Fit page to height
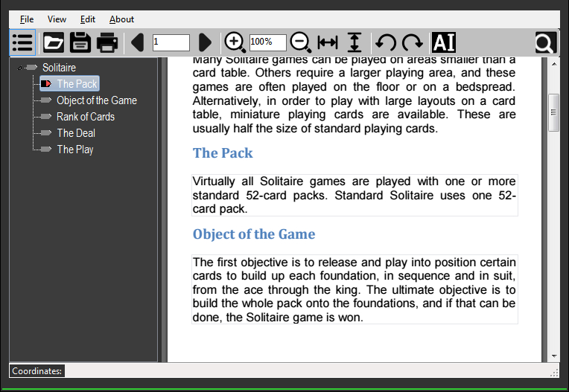569x392 pixels. [355, 42]
